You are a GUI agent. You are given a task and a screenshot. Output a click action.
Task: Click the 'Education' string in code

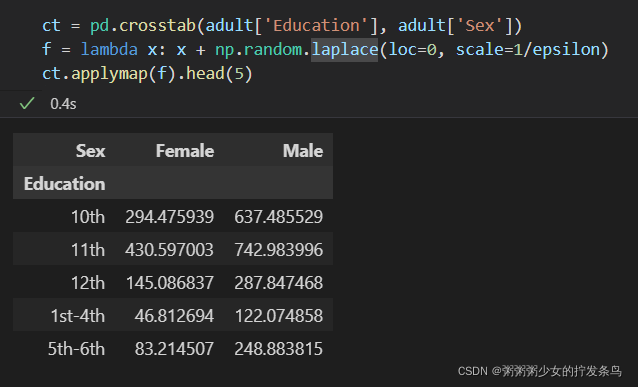pyautogui.click(x=317, y=26)
